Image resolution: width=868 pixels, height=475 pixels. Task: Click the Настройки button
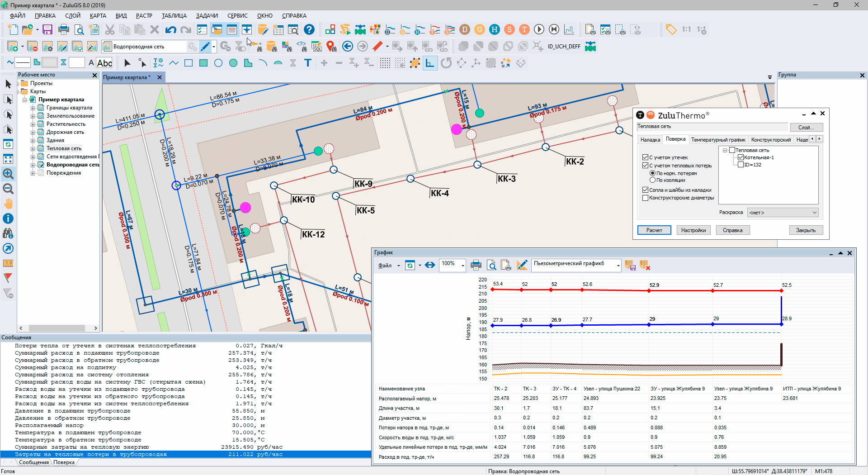point(693,230)
